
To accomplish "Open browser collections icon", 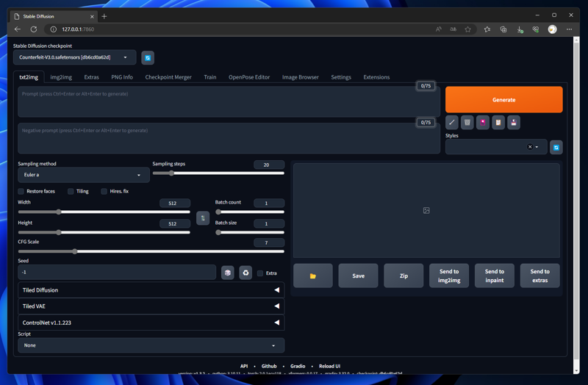I will pos(503,29).
